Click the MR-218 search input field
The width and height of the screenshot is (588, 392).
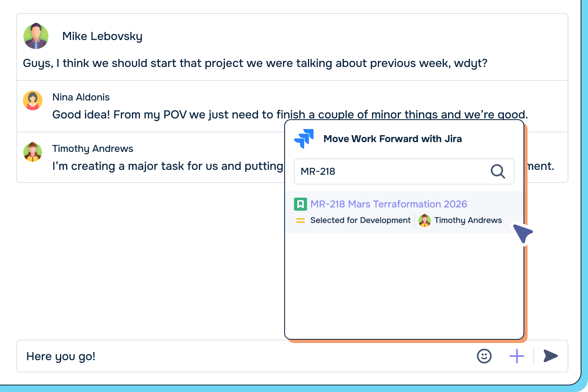click(x=388, y=171)
